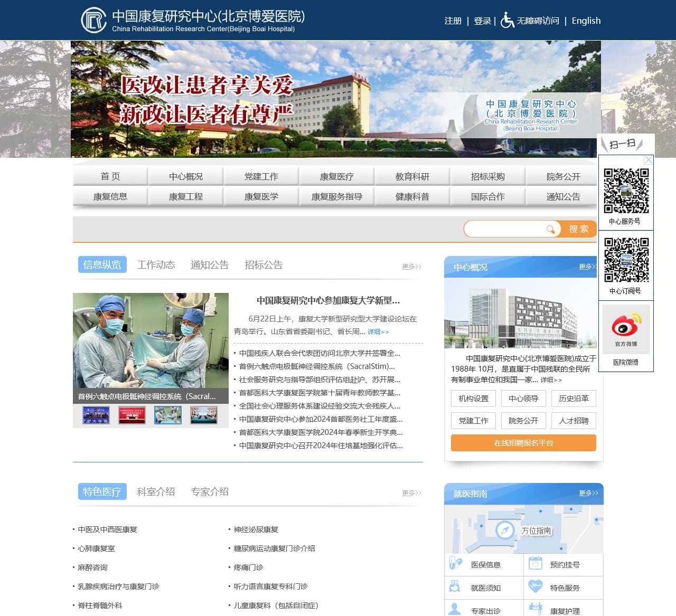This screenshot has height=616, width=676.
Task: Open 就医须知 via the document icon
Action: [455, 587]
